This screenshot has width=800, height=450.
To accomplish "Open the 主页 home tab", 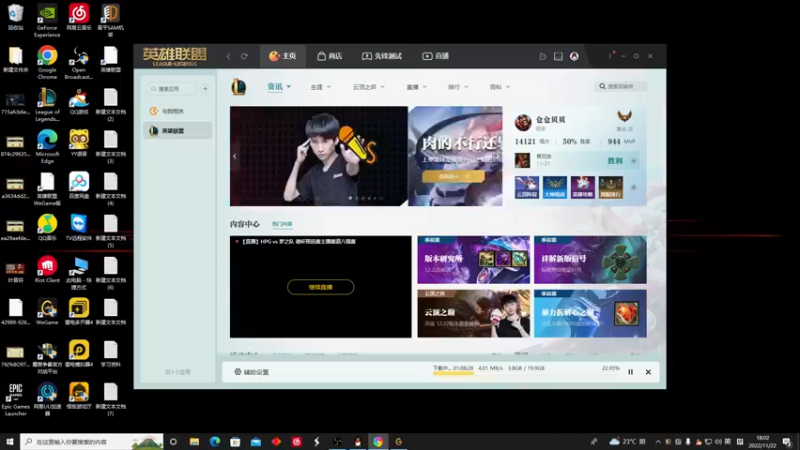I will 283,56.
